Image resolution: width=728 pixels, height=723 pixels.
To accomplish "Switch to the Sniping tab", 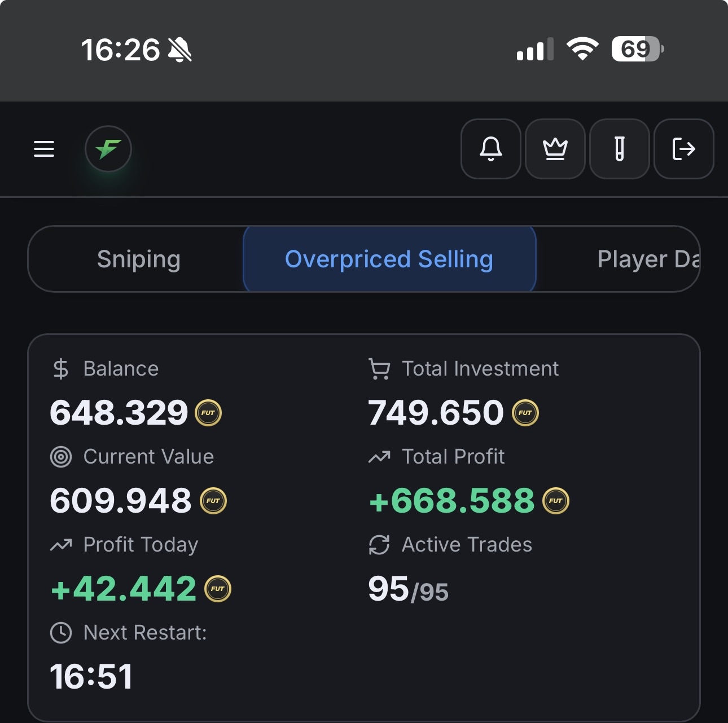I will pyautogui.click(x=138, y=259).
